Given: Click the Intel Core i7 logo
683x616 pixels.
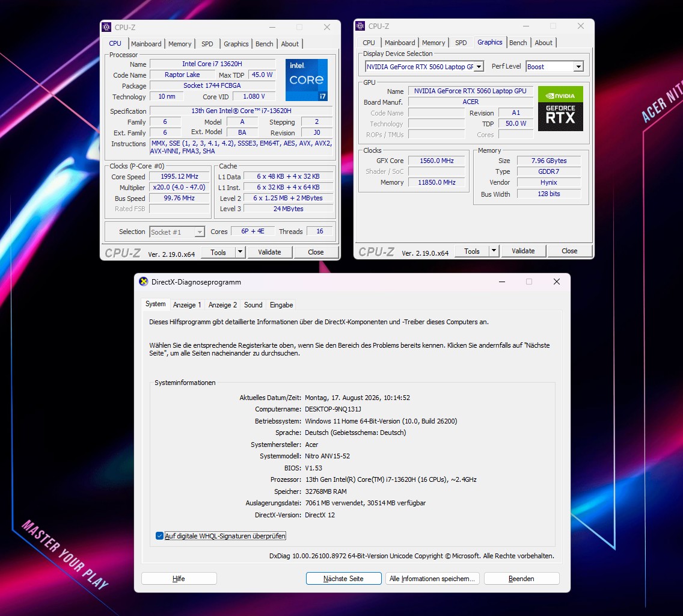Looking at the screenshot, I should click(x=306, y=80).
